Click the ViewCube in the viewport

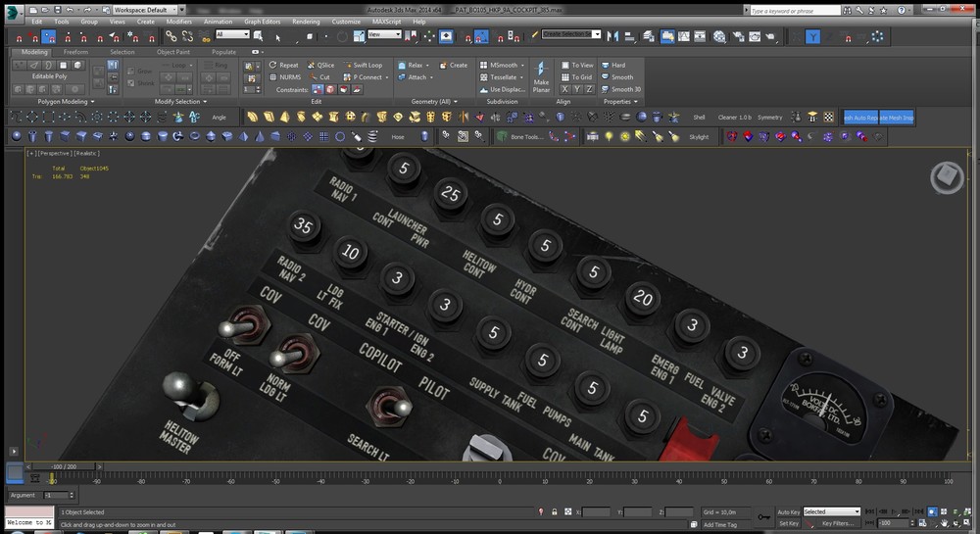coord(947,178)
